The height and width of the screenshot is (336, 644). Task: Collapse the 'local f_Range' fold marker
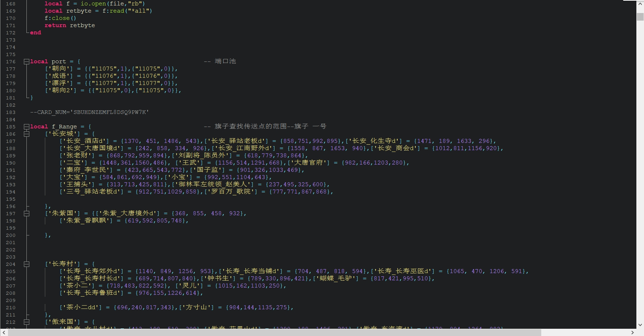click(26, 127)
